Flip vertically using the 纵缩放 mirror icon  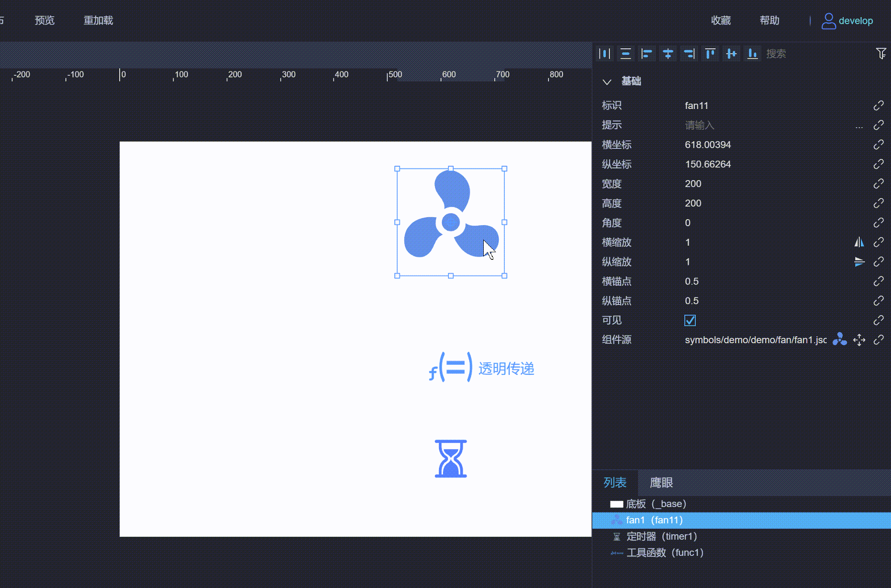(x=859, y=262)
